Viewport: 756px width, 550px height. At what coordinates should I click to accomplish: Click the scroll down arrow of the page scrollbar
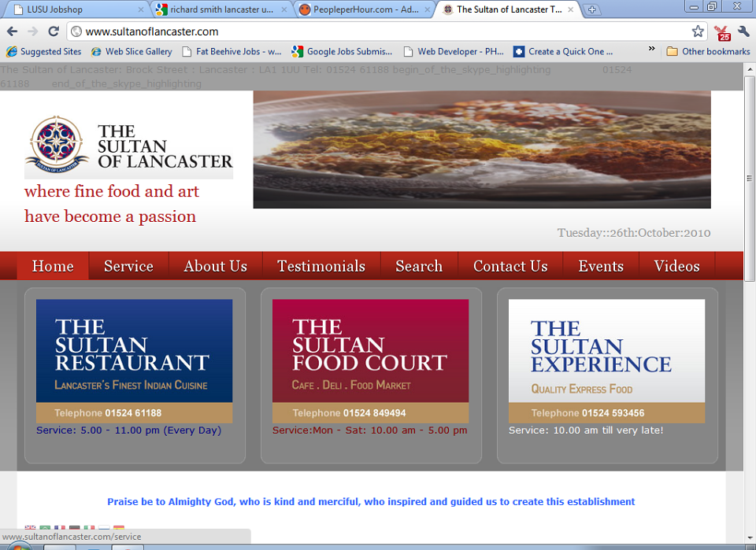click(x=750, y=538)
